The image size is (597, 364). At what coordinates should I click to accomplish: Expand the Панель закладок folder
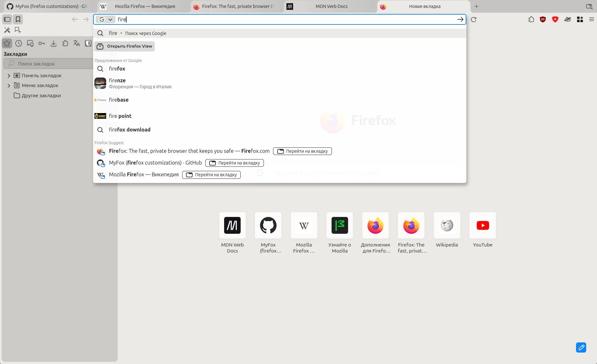(x=9, y=76)
